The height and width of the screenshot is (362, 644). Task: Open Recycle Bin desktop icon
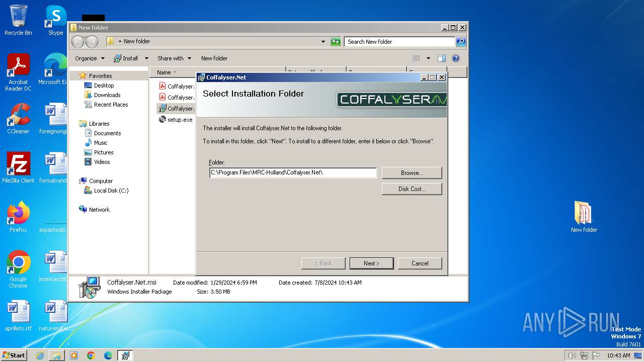coord(18,20)
